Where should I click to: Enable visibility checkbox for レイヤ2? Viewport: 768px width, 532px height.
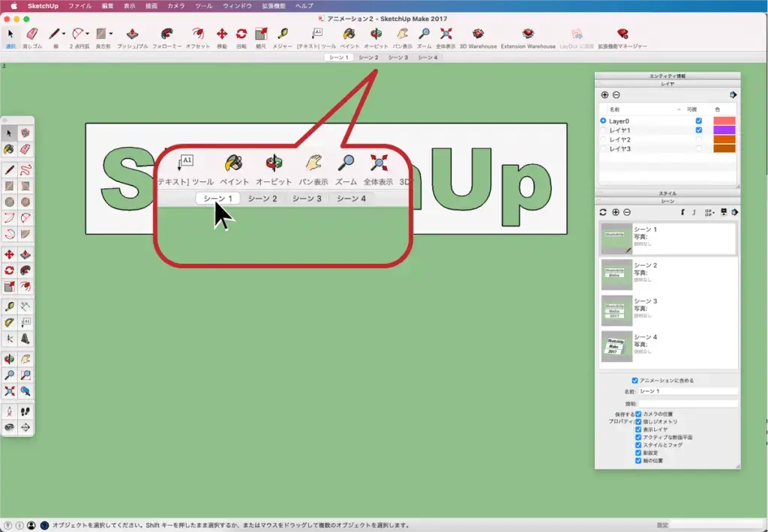(x=699, y=139)
